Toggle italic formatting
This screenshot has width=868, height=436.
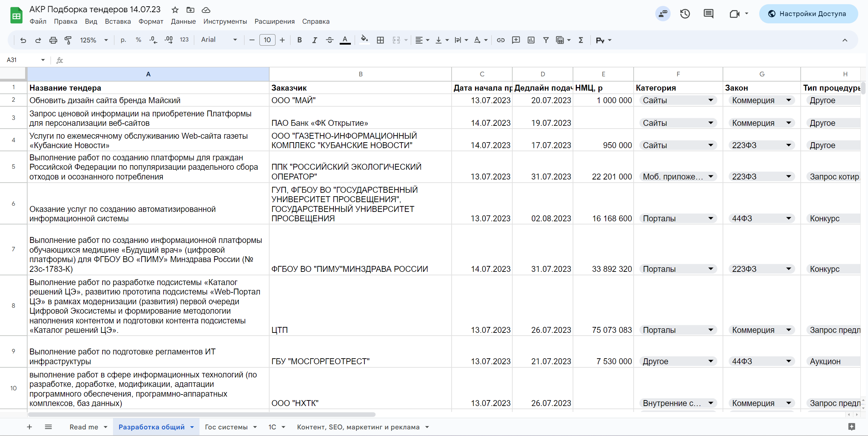[x=314, y=40]
